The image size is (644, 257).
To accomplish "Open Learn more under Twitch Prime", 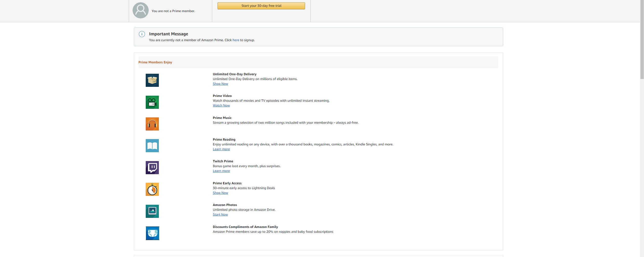I will coord(221,171).
